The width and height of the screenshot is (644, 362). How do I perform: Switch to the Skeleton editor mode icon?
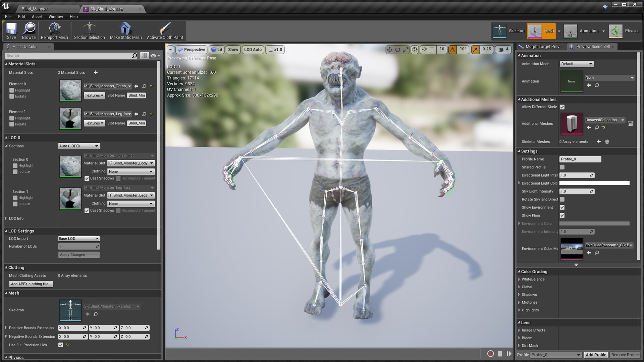(x=499, y=31)
